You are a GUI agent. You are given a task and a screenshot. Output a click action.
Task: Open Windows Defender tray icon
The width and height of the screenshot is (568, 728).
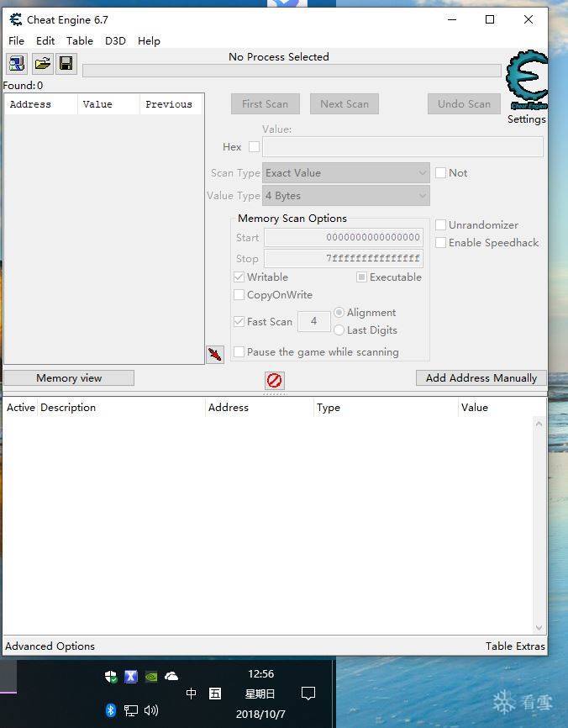click(111, 677)
